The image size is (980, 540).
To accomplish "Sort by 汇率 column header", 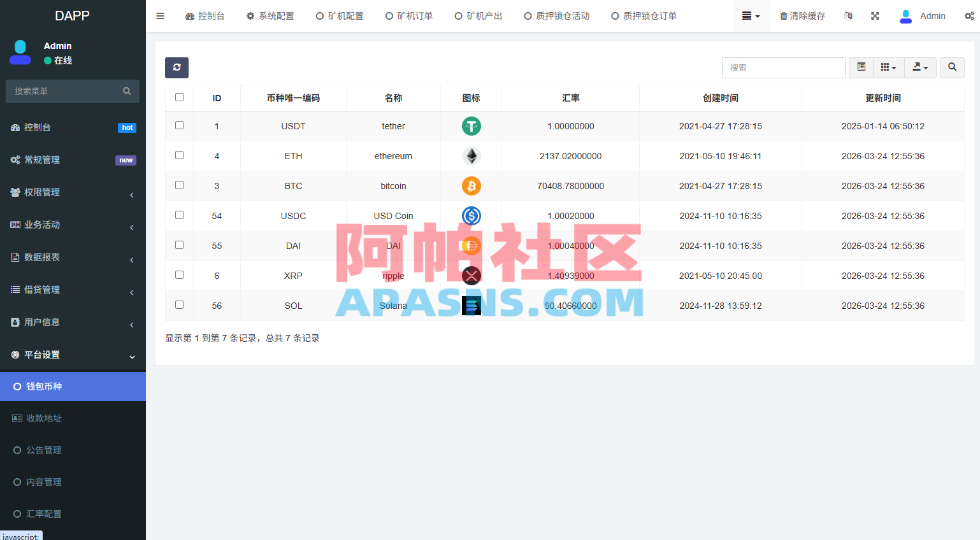I will [x=571, y=98].
